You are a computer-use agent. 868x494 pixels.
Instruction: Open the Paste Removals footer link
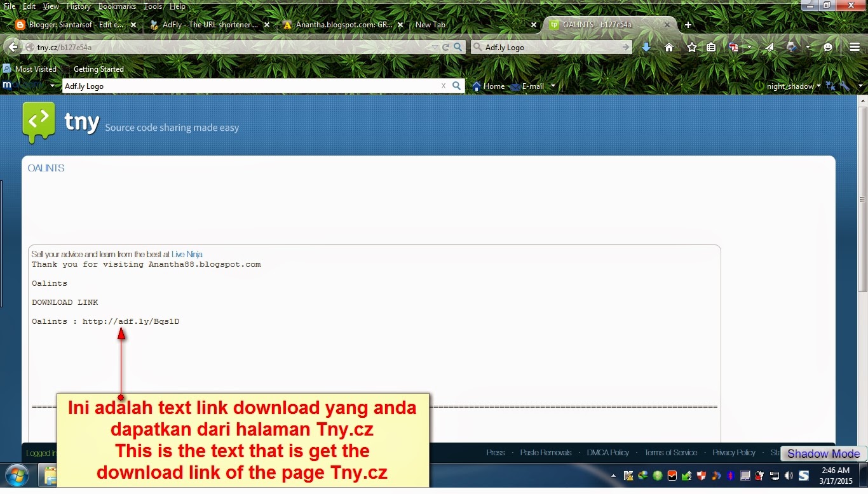546,453
